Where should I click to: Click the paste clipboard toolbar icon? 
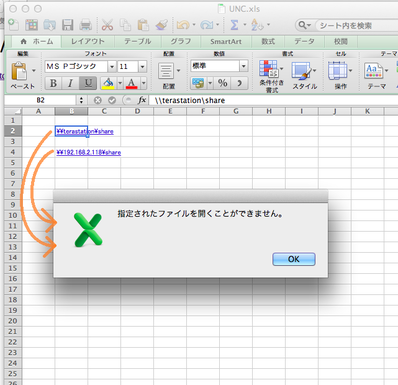click(x=143, y=25)
